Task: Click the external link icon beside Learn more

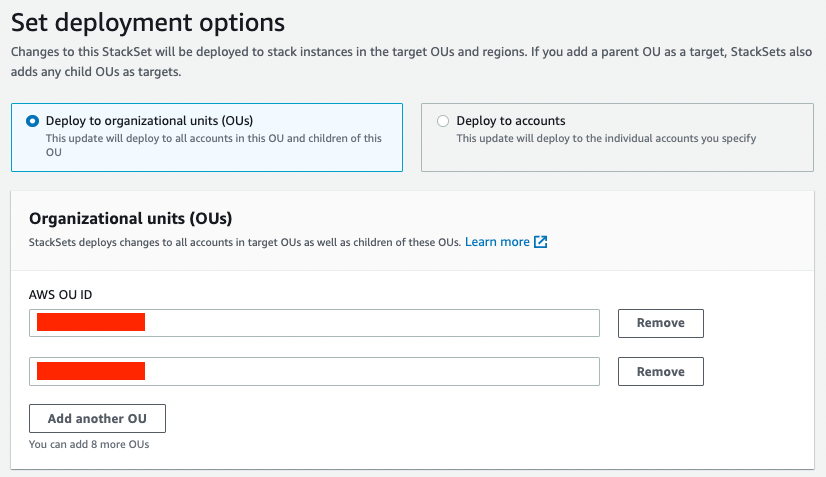Action: pos(541,242)
